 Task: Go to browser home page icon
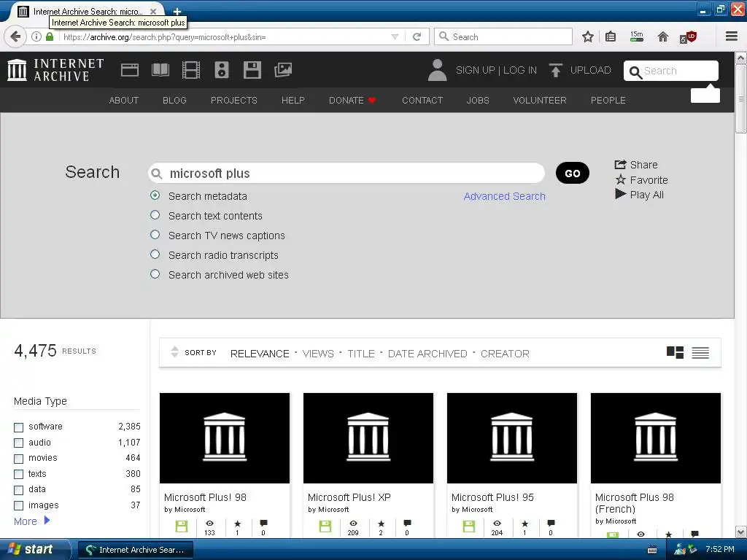coord(662,36)
